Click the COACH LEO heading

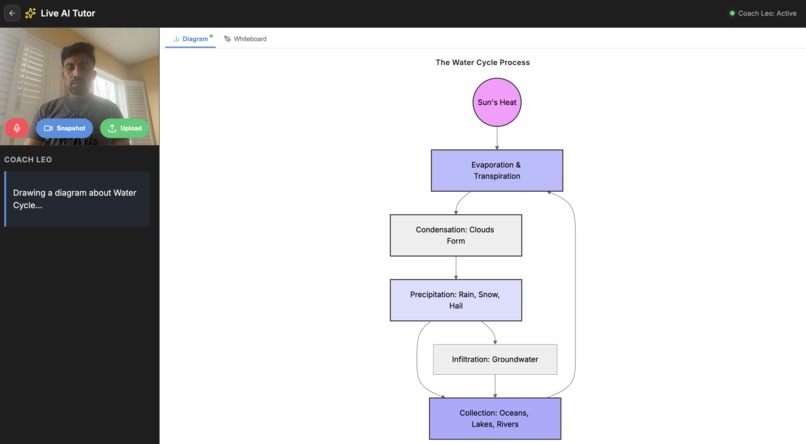click(28, 160)
